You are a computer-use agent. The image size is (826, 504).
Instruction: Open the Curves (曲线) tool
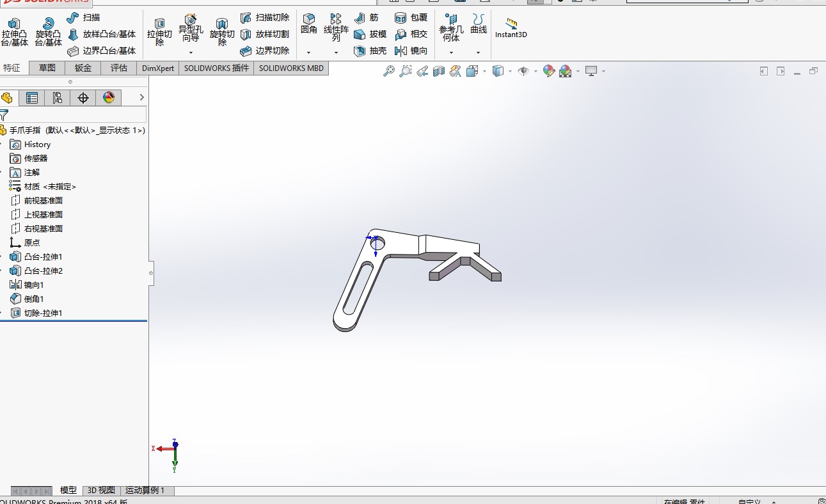(x=479, y=24)
